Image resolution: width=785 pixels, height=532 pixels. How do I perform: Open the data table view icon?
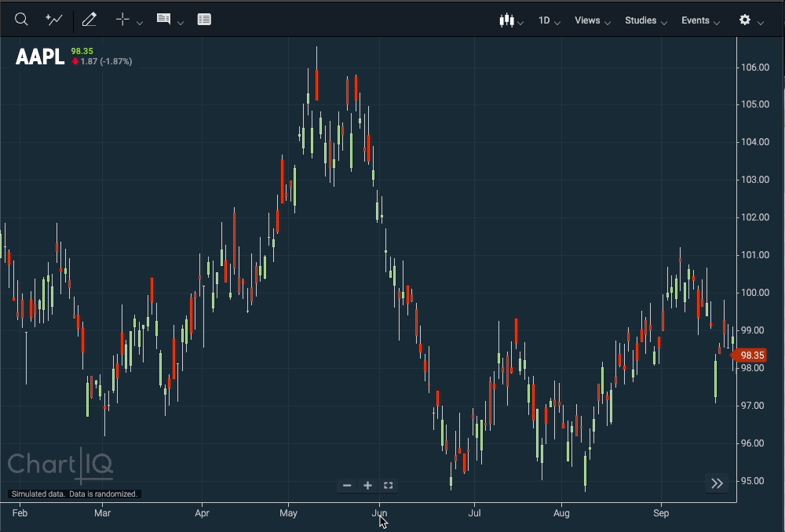204,20
